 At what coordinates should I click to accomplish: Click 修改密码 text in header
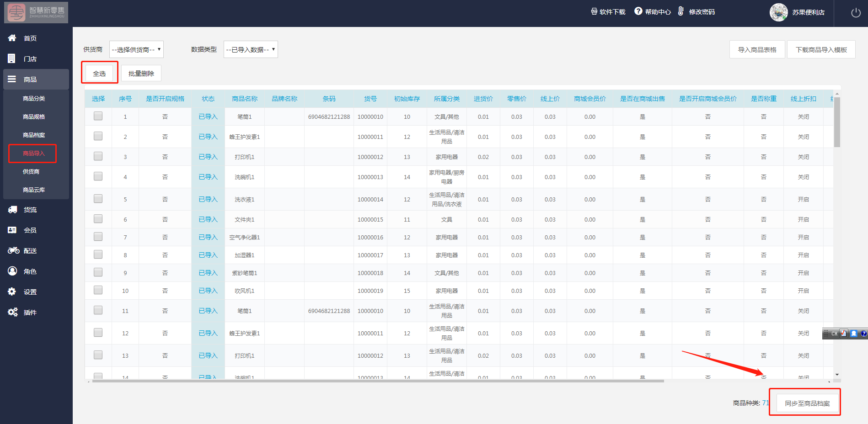point(702,12)
